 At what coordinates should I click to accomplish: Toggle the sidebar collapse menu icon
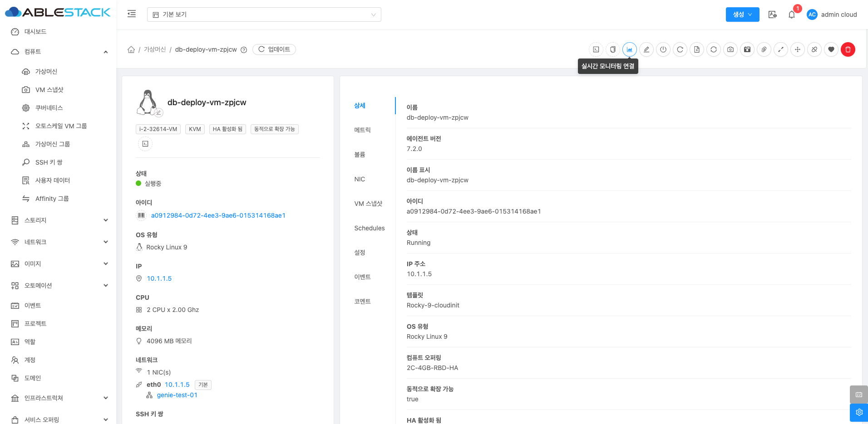point(132,14)
